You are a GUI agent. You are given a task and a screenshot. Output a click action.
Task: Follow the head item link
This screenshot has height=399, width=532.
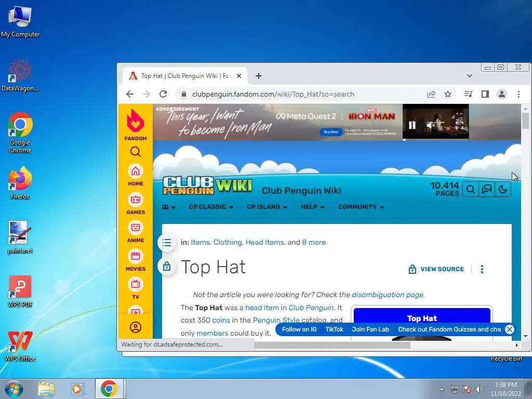(x=262, y=308)
